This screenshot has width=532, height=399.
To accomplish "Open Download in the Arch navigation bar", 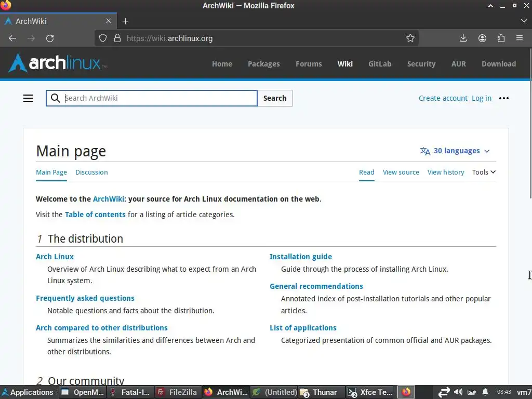I will tap(498, 64).
